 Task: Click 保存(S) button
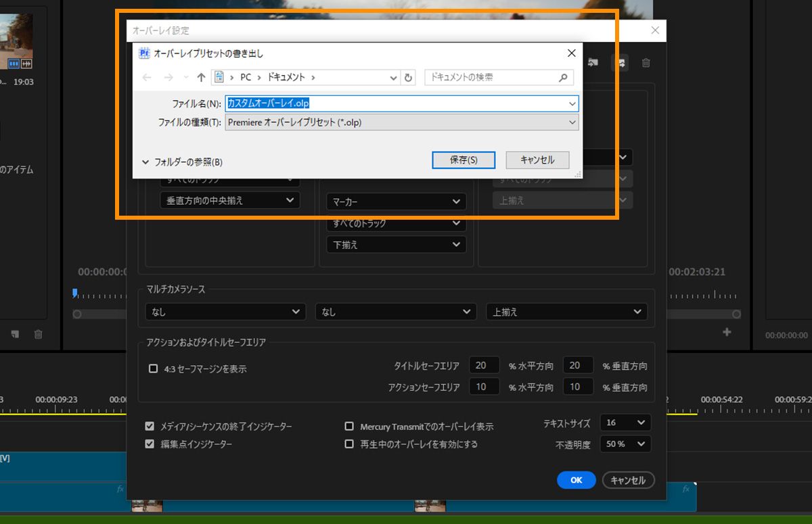[x=464, y=160]
